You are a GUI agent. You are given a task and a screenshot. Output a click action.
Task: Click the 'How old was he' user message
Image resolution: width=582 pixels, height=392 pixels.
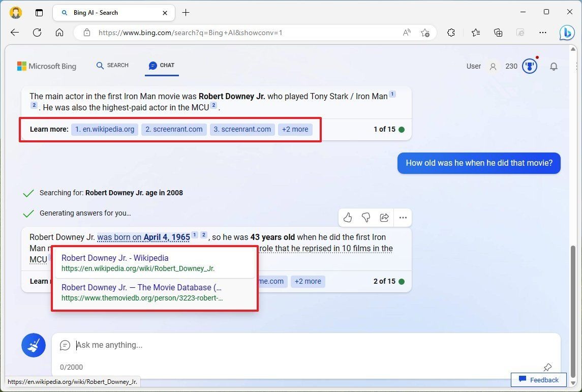pyautogui.click(x=479, y=163)
